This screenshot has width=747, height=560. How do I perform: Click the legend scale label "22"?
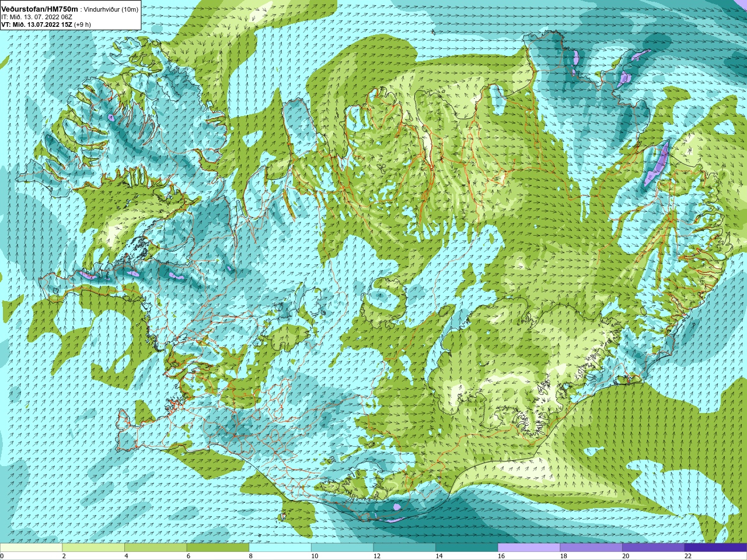[x=688, y=556]
